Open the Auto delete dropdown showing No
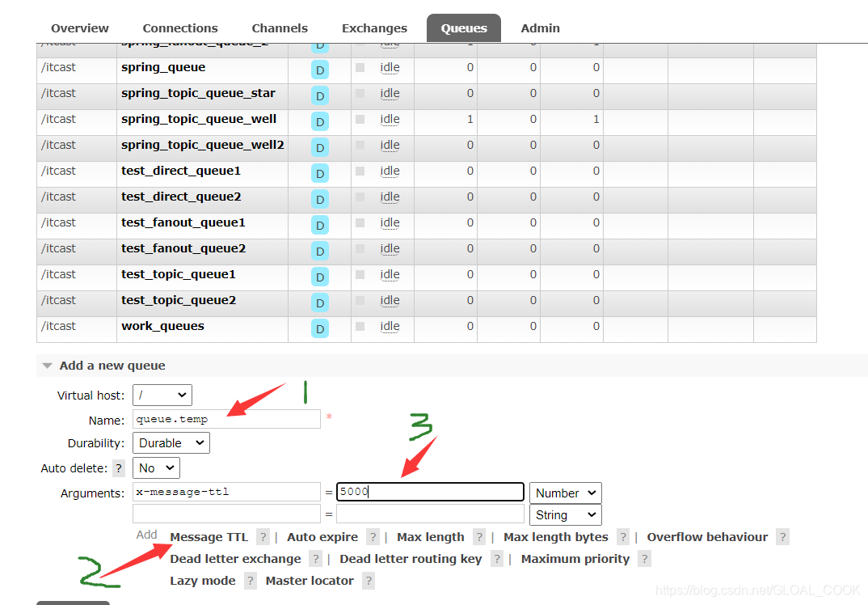 click(x=156, y=468)
